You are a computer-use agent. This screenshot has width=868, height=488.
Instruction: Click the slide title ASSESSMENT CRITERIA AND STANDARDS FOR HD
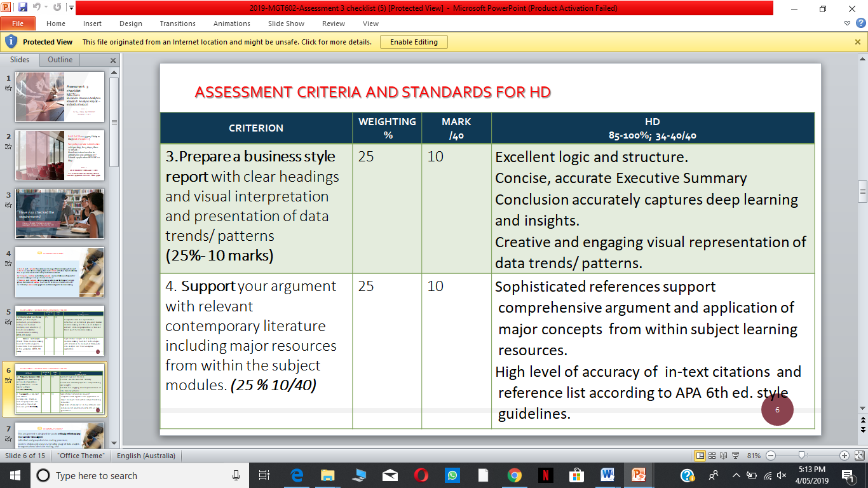click(x=372, y=92)
